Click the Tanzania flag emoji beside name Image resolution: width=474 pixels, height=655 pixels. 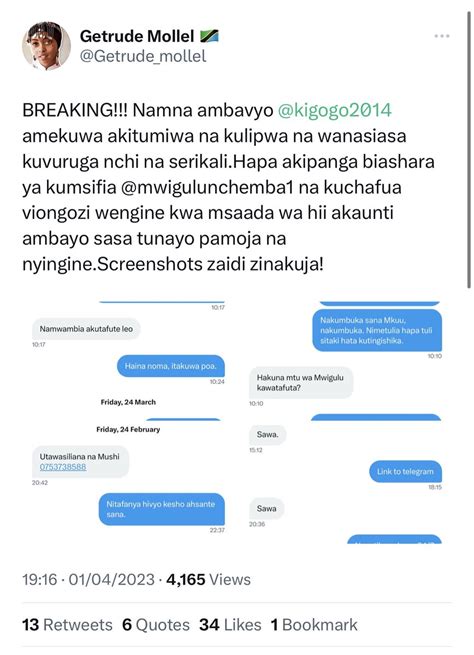(209, 36)
